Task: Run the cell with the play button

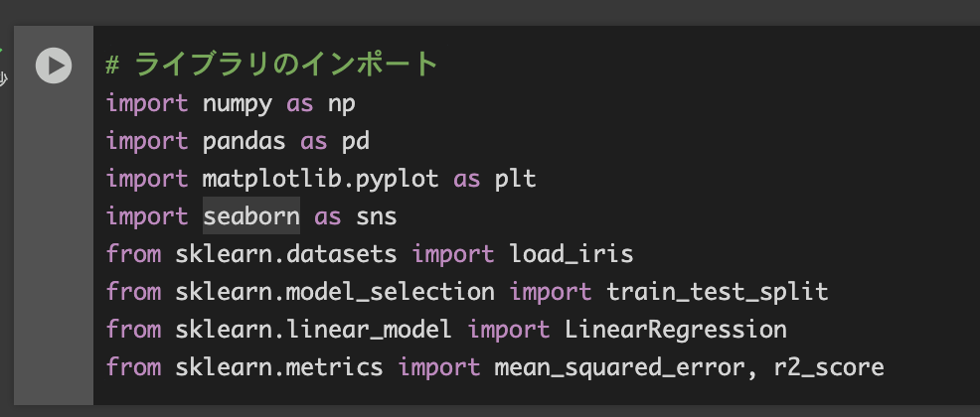Action: [x=54, y=66]
